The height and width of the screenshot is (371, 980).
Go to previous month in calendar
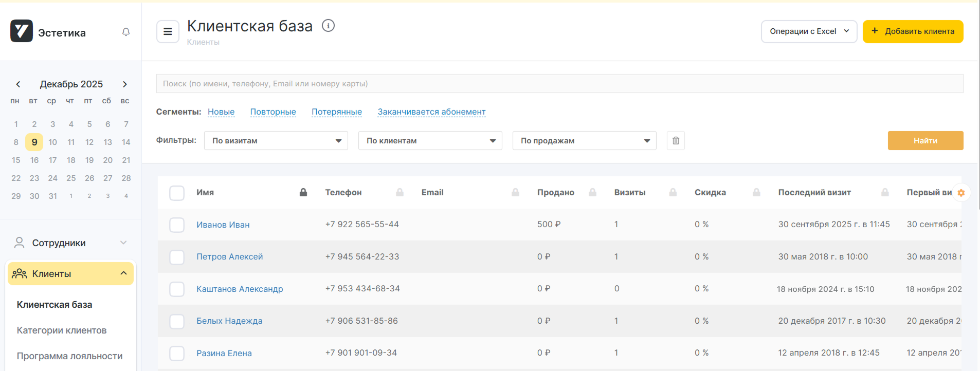pos(18,84)
